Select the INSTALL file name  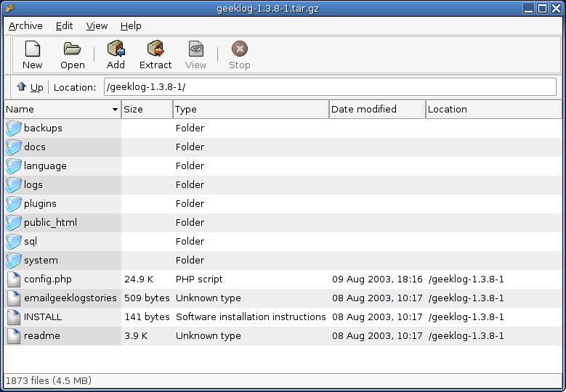[x=43, y=317]
